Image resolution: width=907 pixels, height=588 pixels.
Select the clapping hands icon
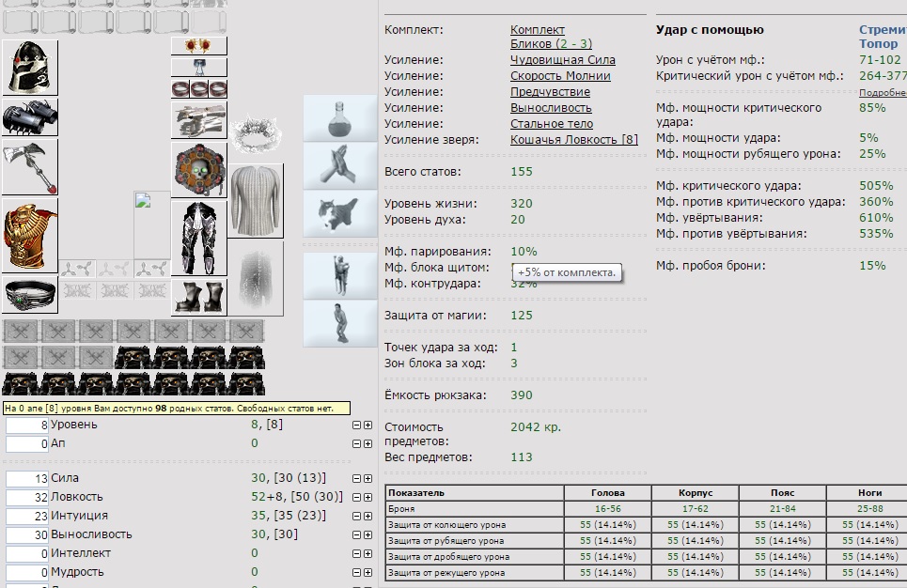[x=340, y=166]
